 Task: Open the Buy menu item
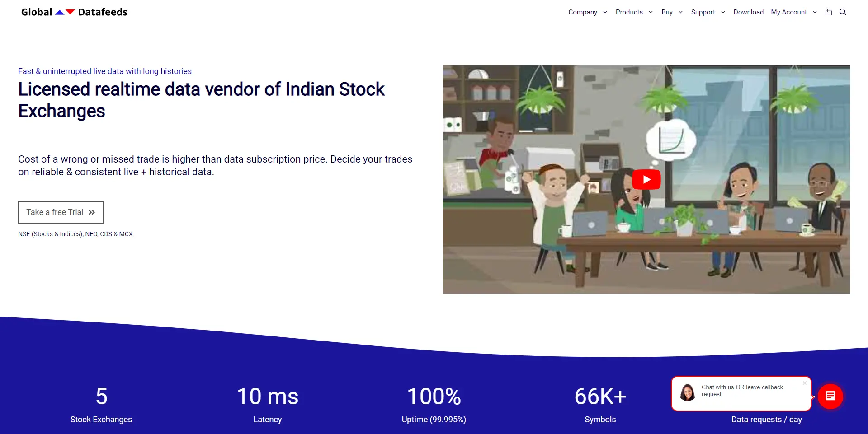(667, 12)
